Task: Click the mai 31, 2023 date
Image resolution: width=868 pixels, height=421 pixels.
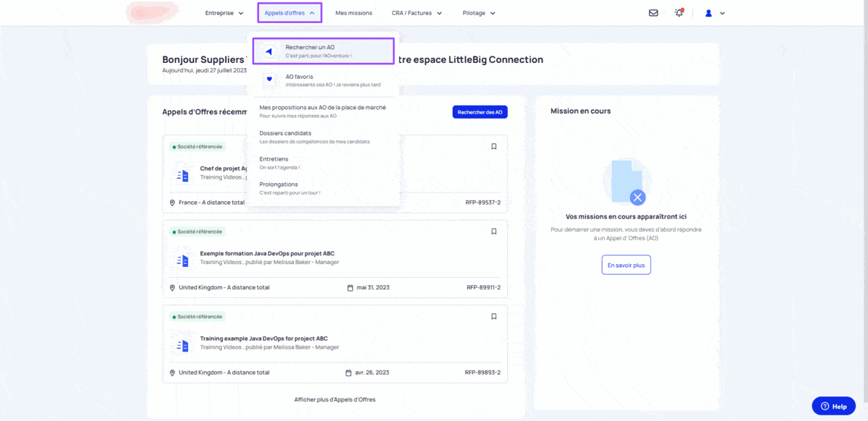Action: [373, 287]
